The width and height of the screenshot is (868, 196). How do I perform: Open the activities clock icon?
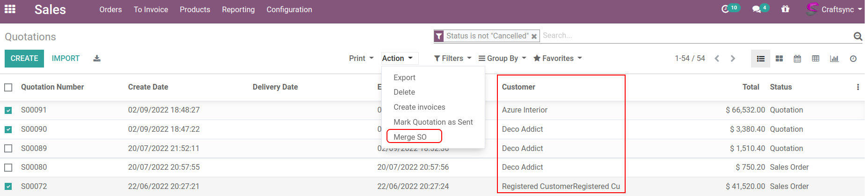725,9
